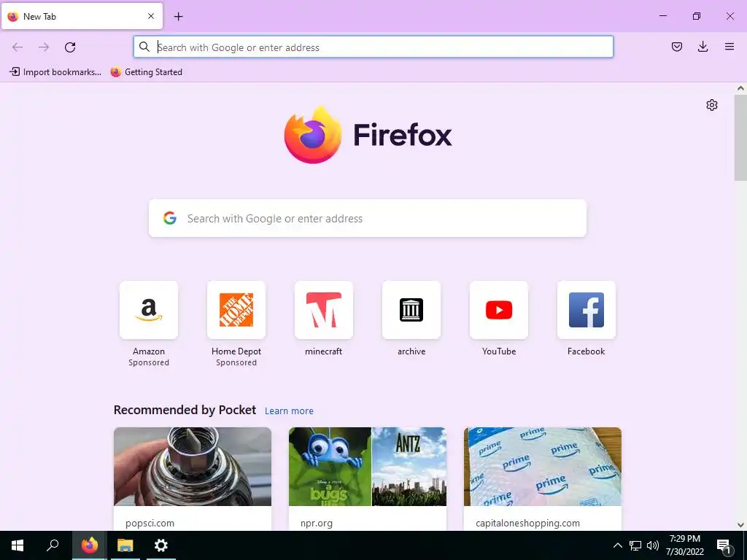
Task: Open a new tab with plus button
Action: pos(178,17)
